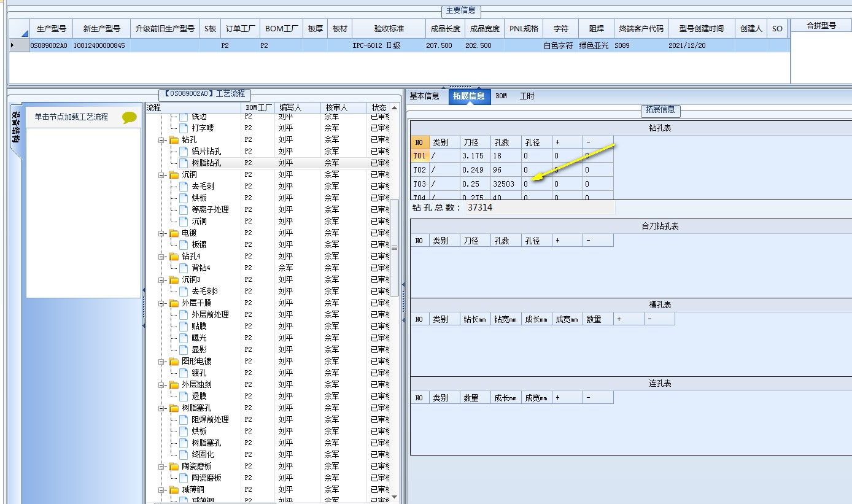Image resolution: width=852 pixels, height=504 pixels.
Task: Click the 钻孔 folder icon
Action: [x=174, y=140]
